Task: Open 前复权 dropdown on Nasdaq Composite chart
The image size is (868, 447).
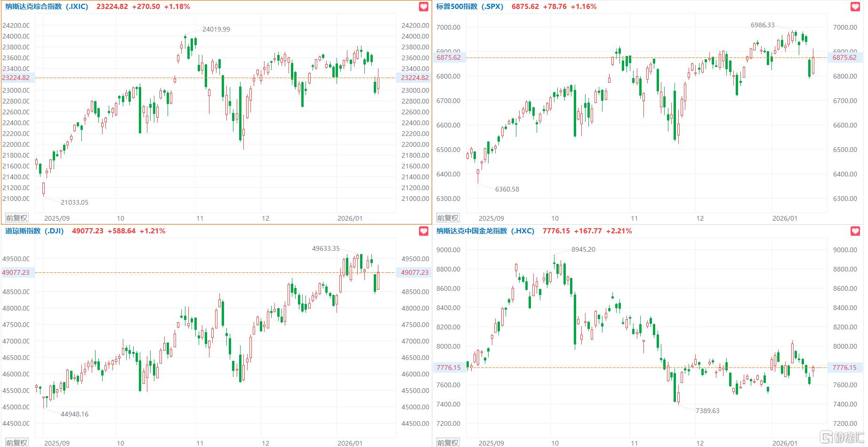Action: pos(16,218)
